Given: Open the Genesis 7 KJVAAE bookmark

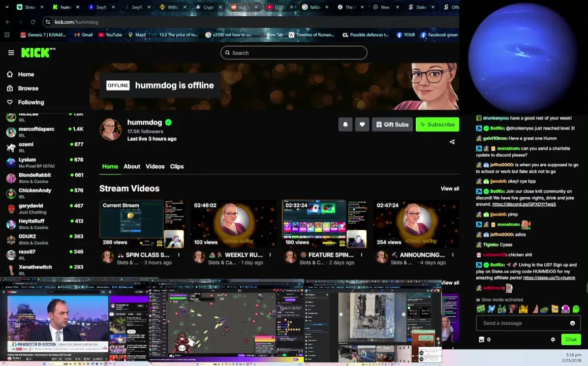Looking at the screenshot, I should pyautogui.click(x=43, y=35).
